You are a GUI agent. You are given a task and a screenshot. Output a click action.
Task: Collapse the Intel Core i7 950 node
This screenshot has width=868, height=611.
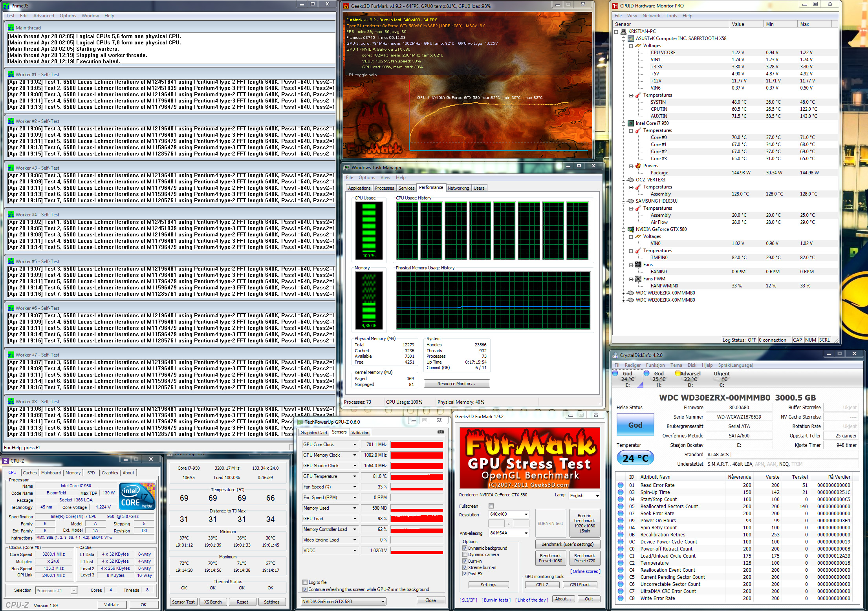(623, 124)
